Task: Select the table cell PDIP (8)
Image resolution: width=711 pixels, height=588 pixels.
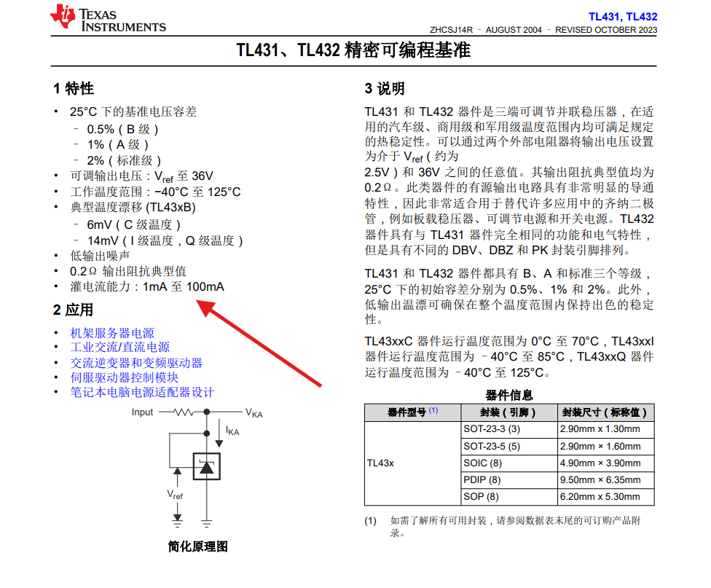Action: point(509,480)
